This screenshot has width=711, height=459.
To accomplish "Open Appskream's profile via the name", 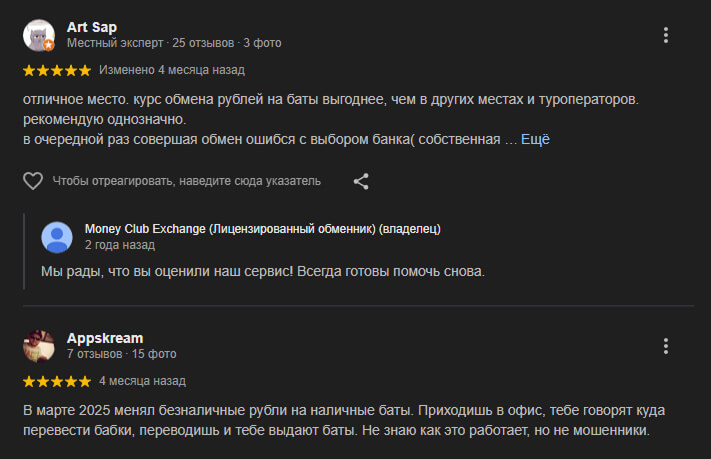I will [105, 337].
